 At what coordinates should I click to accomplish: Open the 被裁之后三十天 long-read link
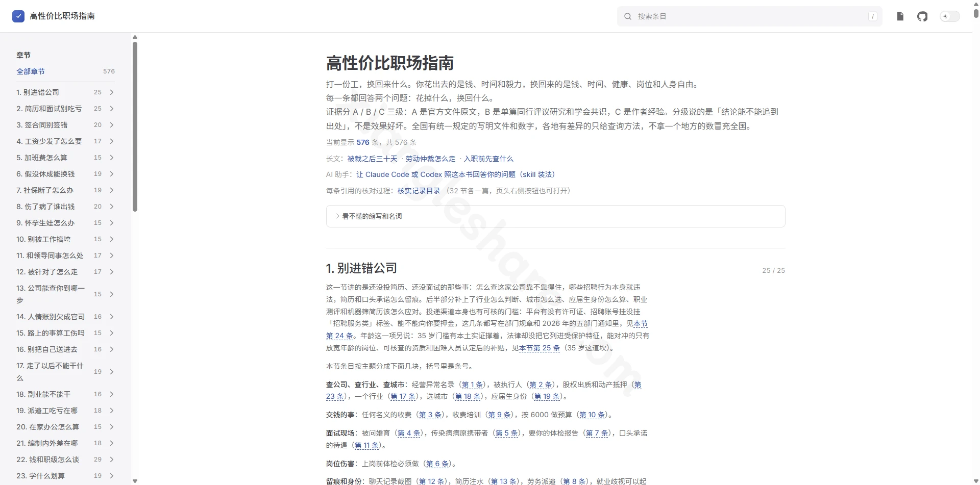372,159
